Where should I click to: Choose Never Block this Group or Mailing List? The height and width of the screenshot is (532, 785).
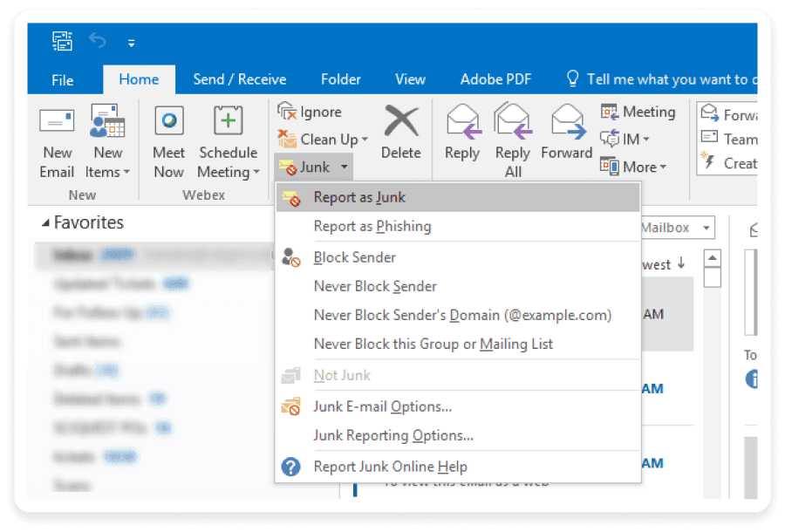[458, 344]
